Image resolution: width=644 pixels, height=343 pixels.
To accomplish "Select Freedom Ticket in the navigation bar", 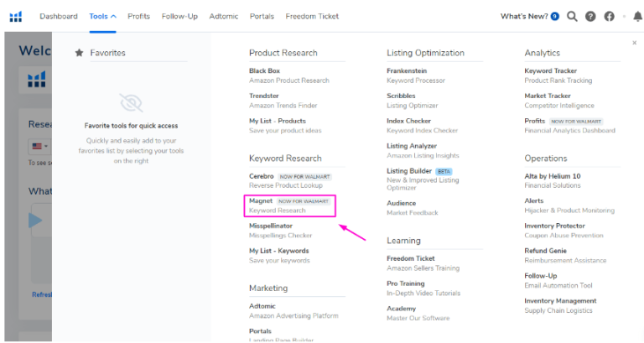I will tap(312, 16).
